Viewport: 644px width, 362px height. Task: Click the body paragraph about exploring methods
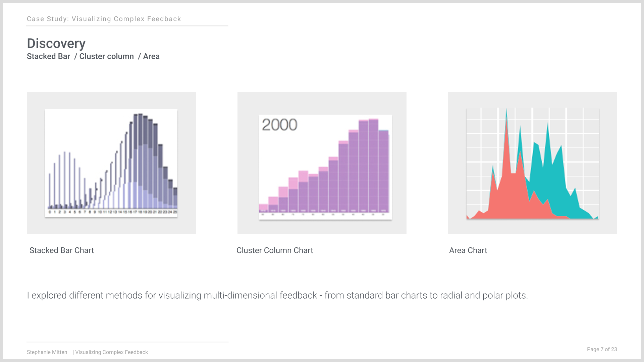coord(277,295)
